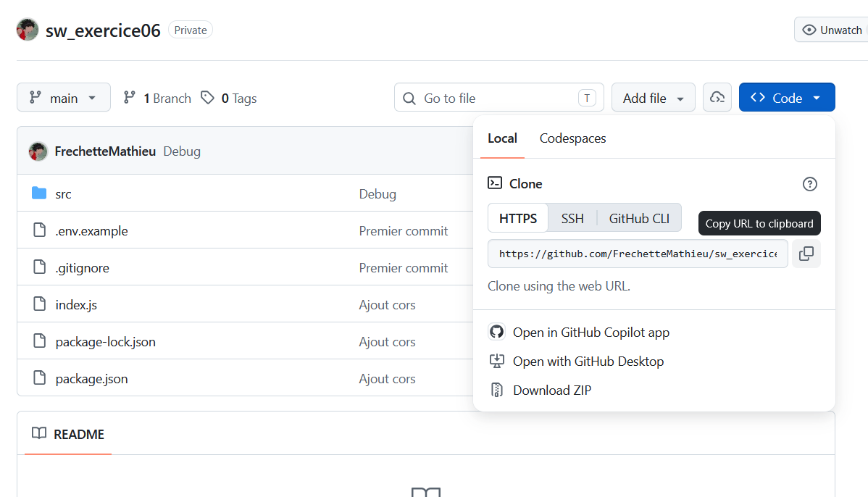View the 1 Branch link
868x497 pixels.
[157, 98]
